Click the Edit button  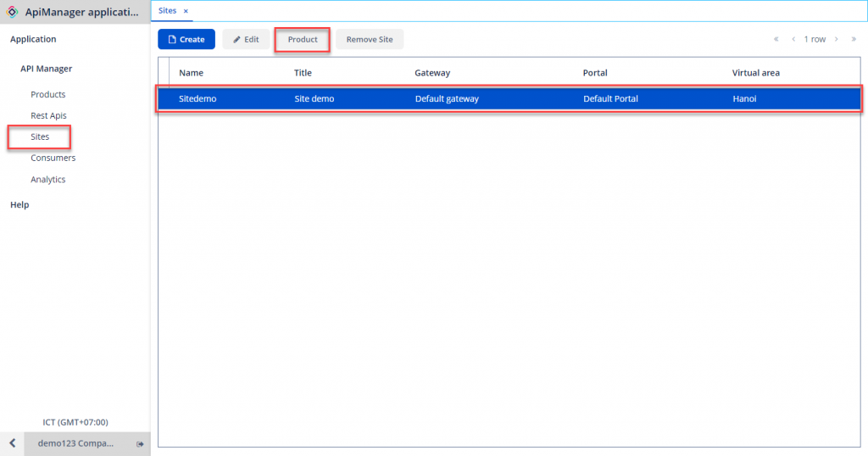[246, 39]
